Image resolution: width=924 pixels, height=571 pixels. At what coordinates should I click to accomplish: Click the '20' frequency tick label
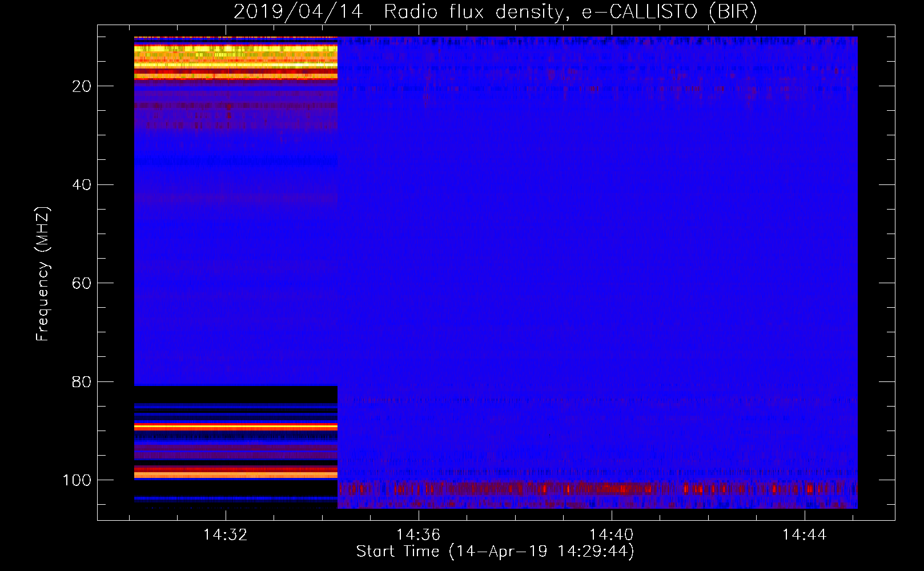(x=82, y=86)
